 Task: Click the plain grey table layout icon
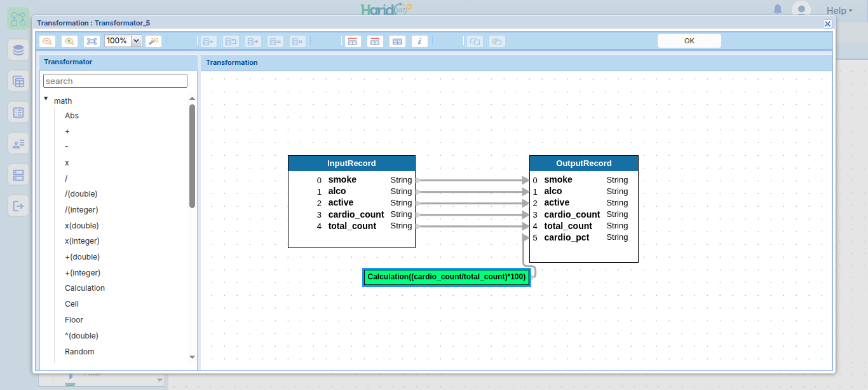pyautogui.click(x=397, y=41)
